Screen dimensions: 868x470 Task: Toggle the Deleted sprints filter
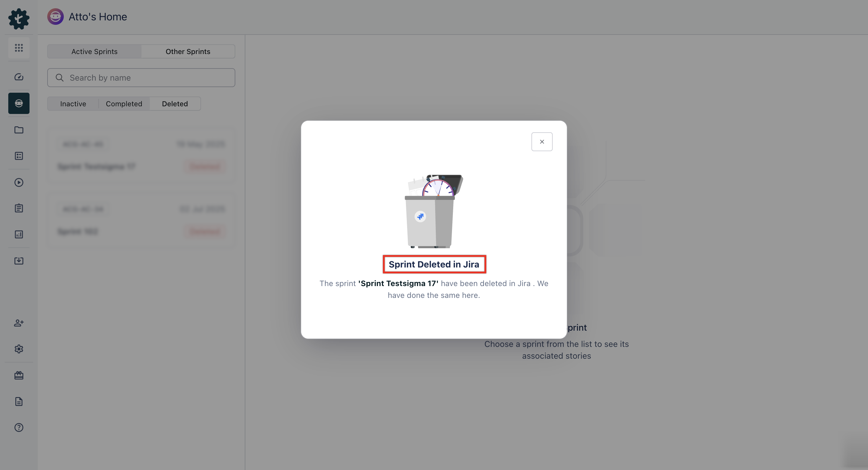(x=174, y=103)
